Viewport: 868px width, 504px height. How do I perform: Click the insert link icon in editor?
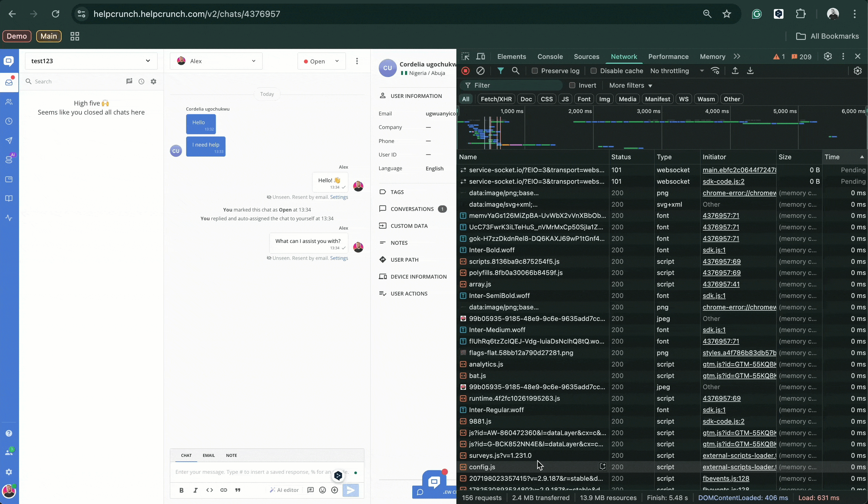224,490
